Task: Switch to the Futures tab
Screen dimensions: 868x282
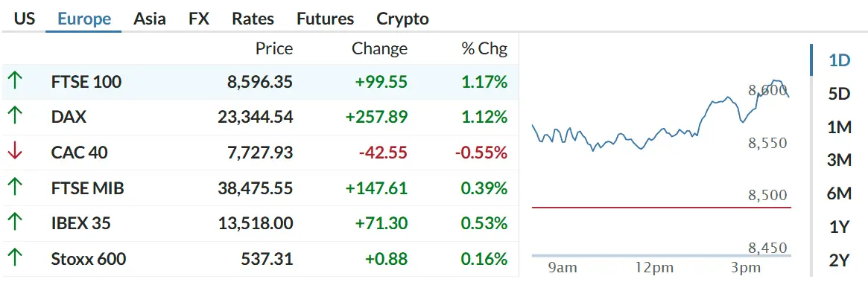Action: tap(325, 19)
